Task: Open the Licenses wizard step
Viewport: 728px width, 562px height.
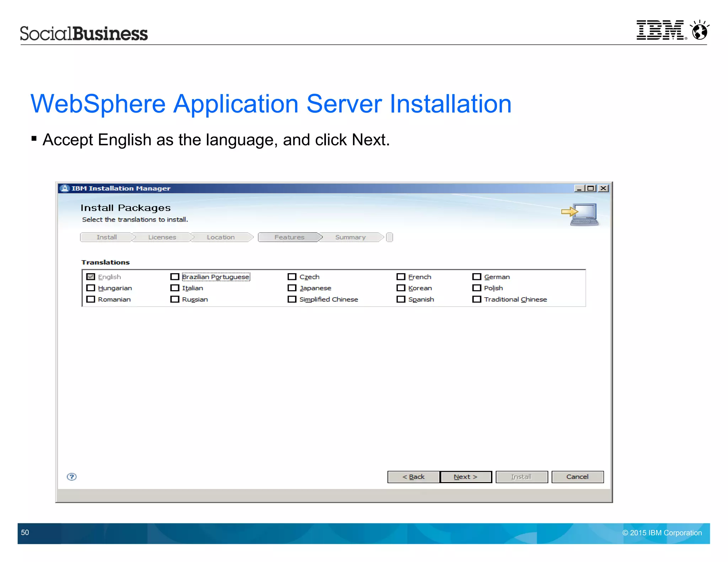Action: tap(162, 237)
